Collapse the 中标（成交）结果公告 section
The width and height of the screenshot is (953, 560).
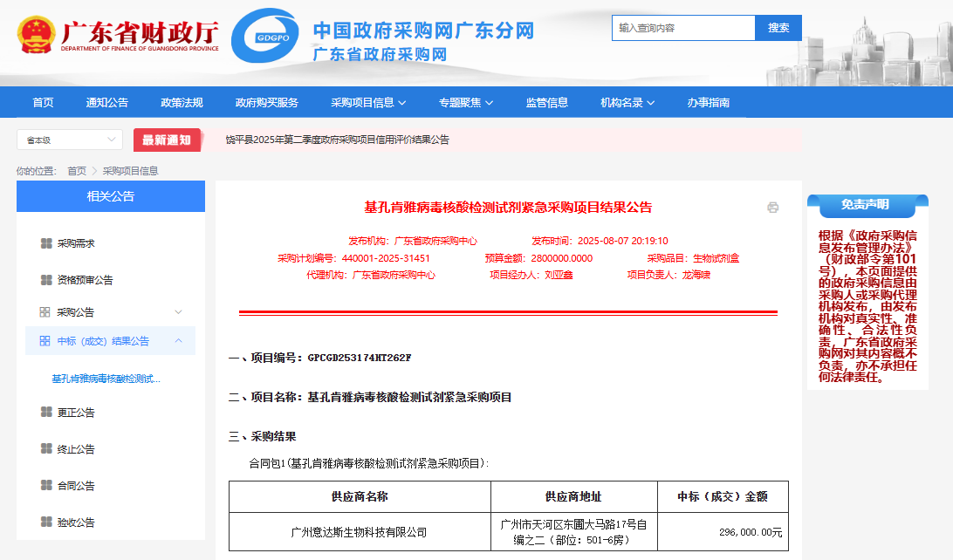(x=178, y=341)
